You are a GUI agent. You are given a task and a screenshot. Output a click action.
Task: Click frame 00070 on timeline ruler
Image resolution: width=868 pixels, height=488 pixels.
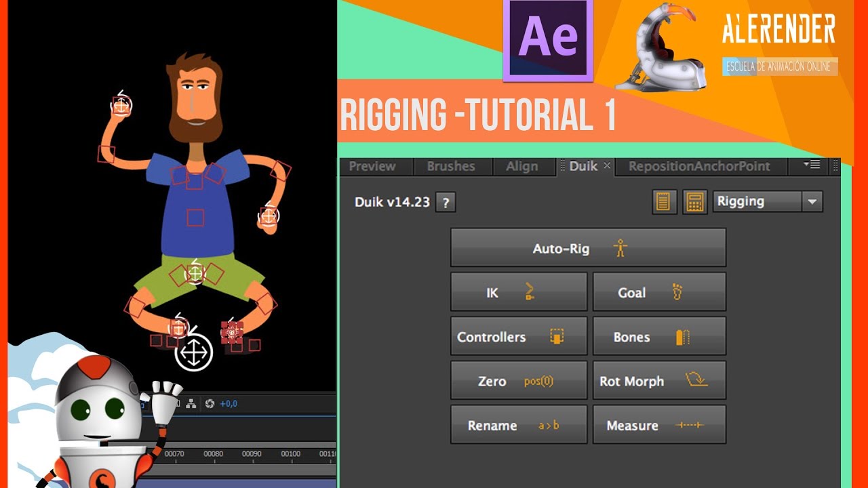tap(175, 453)
